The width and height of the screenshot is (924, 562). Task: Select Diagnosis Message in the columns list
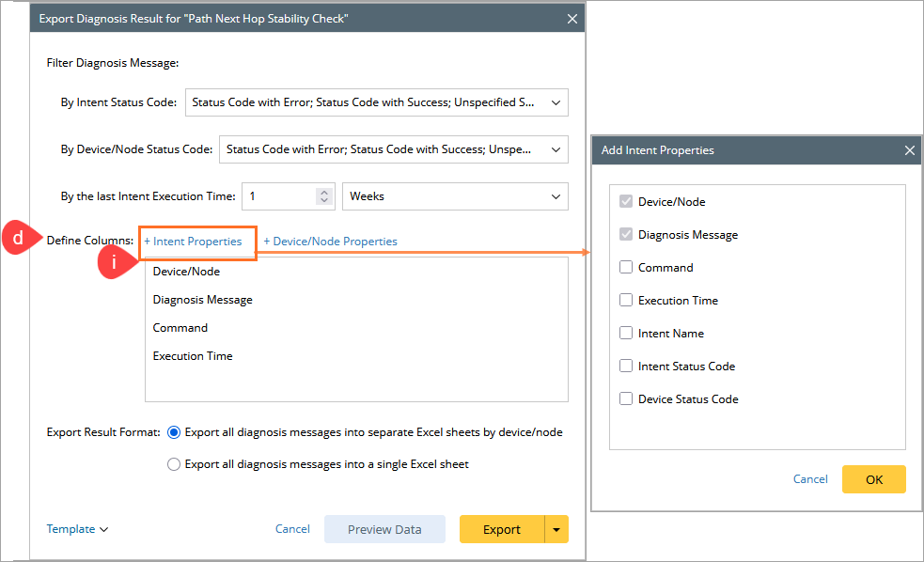202,300
